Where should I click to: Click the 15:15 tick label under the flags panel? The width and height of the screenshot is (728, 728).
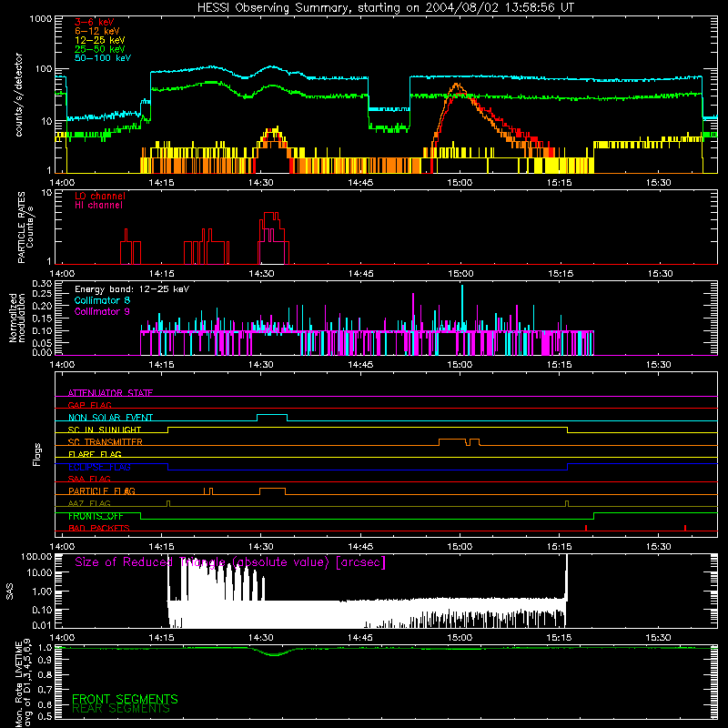(x=559, y=547)
